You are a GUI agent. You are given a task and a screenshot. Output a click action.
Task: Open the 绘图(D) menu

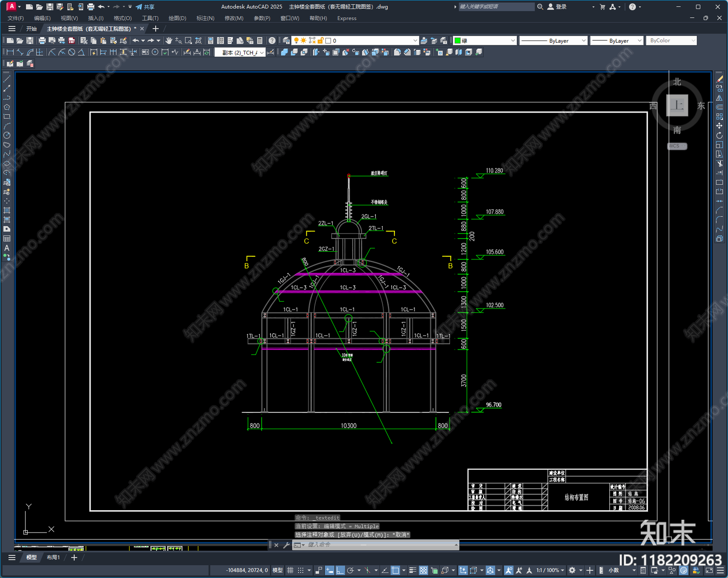click(x=177, y=18)
